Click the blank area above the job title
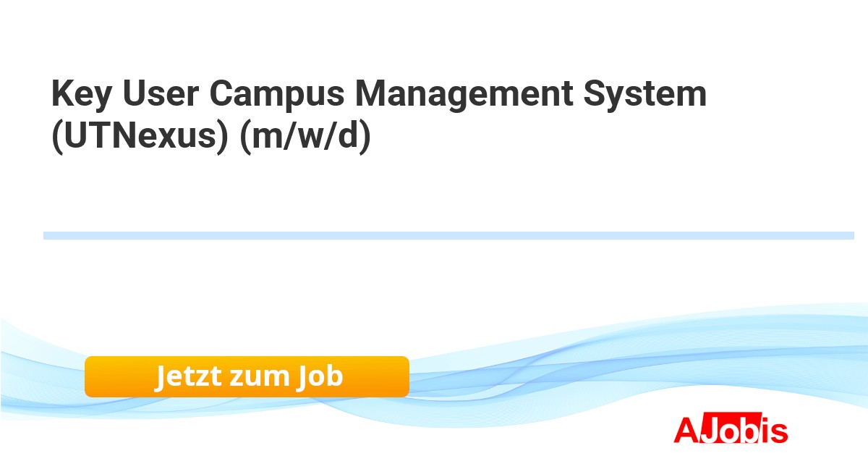The height and width of the screenshot is (456, 868). (434, 36)
